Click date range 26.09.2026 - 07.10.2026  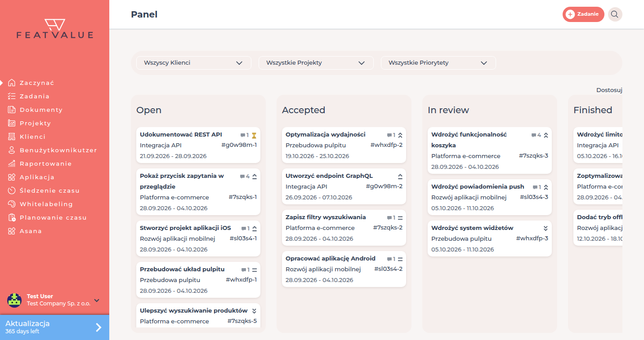(319, 197)
